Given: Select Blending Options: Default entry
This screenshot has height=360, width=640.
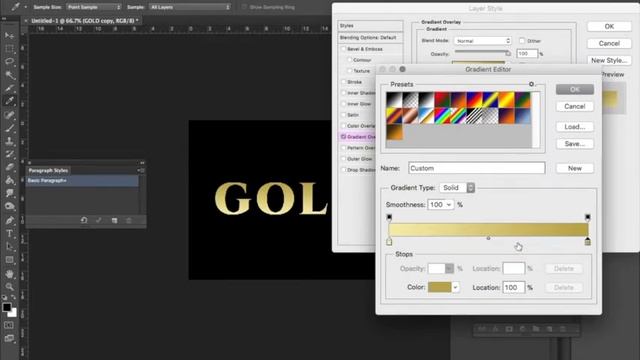Looking at the screenshot, I should tap(370, 38).
